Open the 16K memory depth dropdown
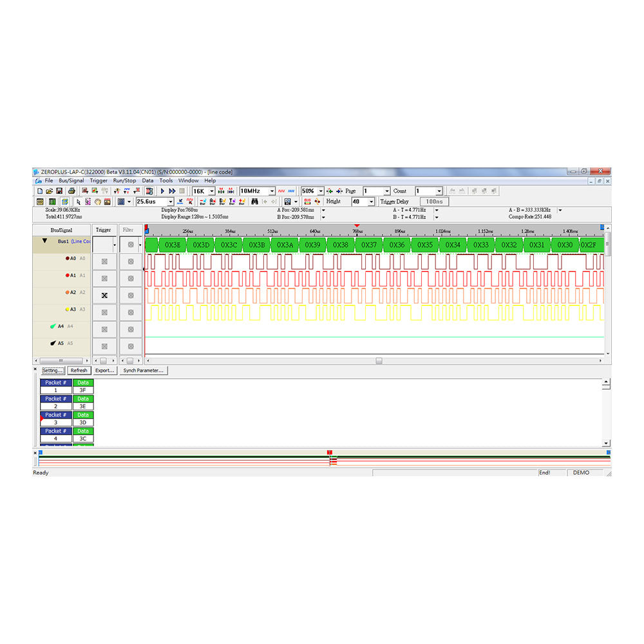Viewport: 644px width, 644px height. coord(211,191)
